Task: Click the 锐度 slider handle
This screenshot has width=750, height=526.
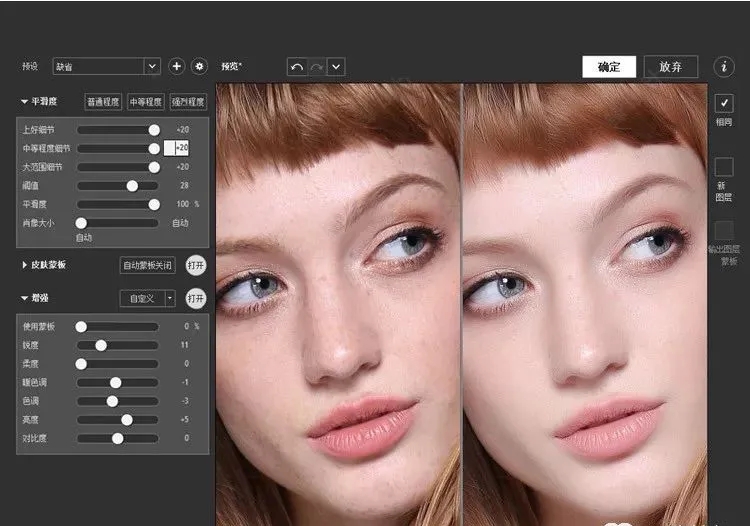Action: [101, 345]
